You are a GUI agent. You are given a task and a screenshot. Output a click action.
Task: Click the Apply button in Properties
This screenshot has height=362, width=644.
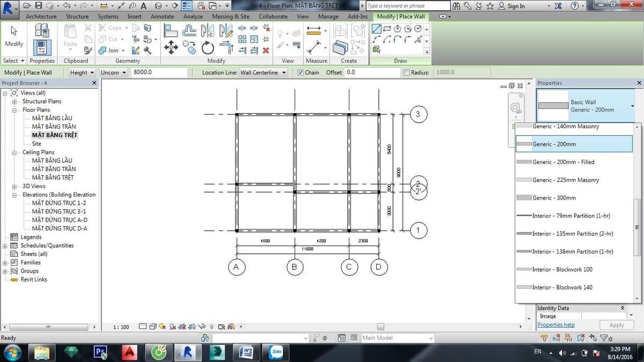click(617, 325)
